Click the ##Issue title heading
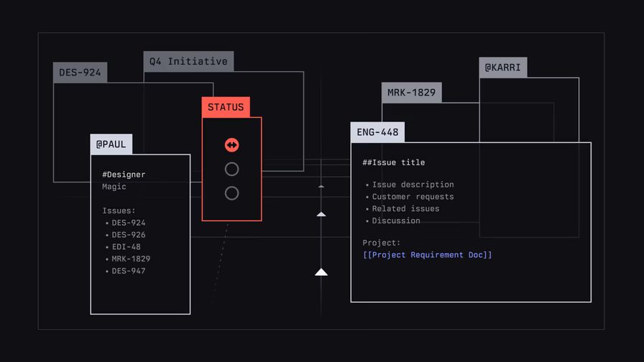Viewport: 644px width, 362px height. pos(393,163)
